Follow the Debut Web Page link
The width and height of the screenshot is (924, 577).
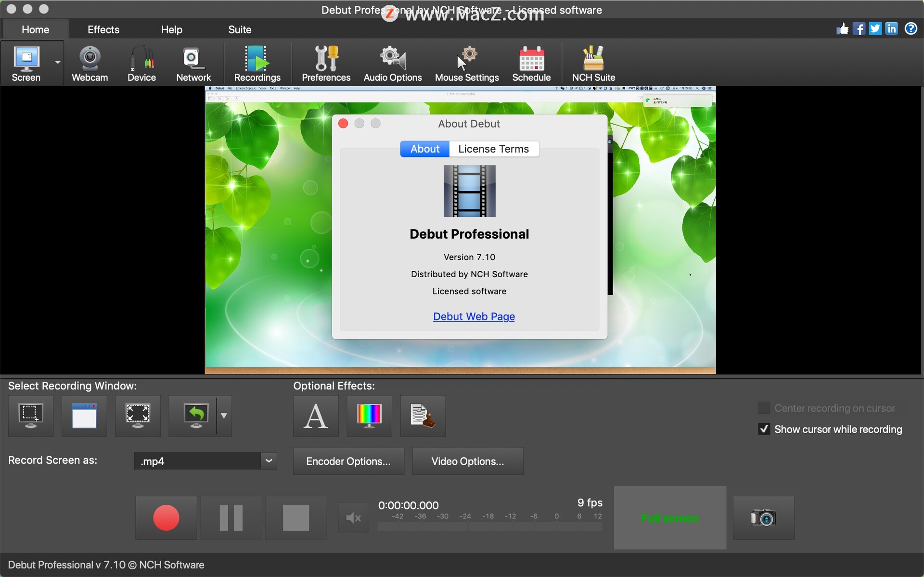(x=474, y=316)
